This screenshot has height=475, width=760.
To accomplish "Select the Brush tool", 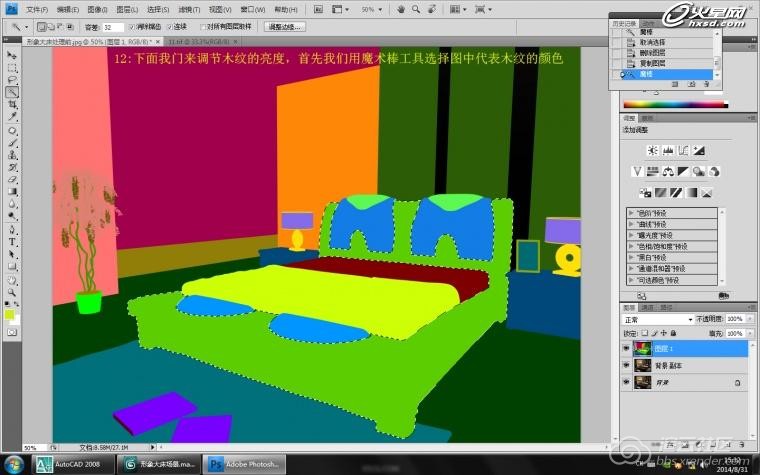I will (x=12, y=143).
